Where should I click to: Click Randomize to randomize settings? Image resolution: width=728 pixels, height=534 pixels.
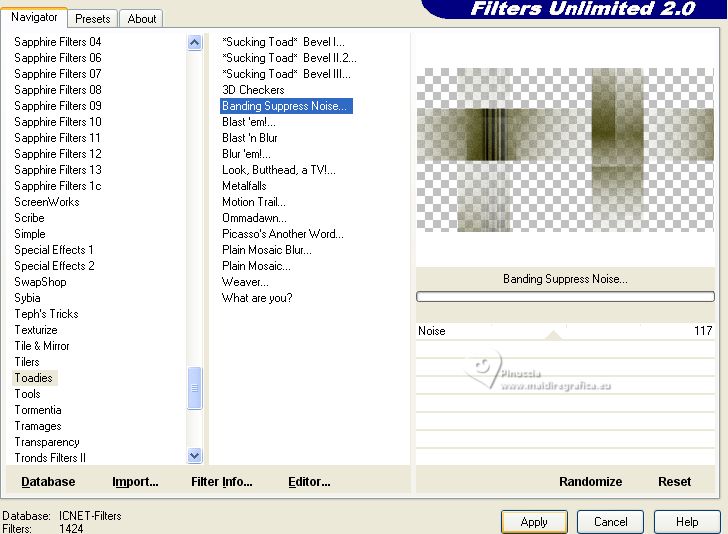591,482
